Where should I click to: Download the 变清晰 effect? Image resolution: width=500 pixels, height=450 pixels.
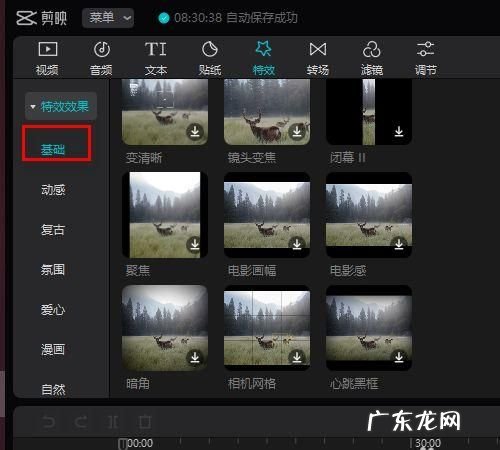pos(195,132)
